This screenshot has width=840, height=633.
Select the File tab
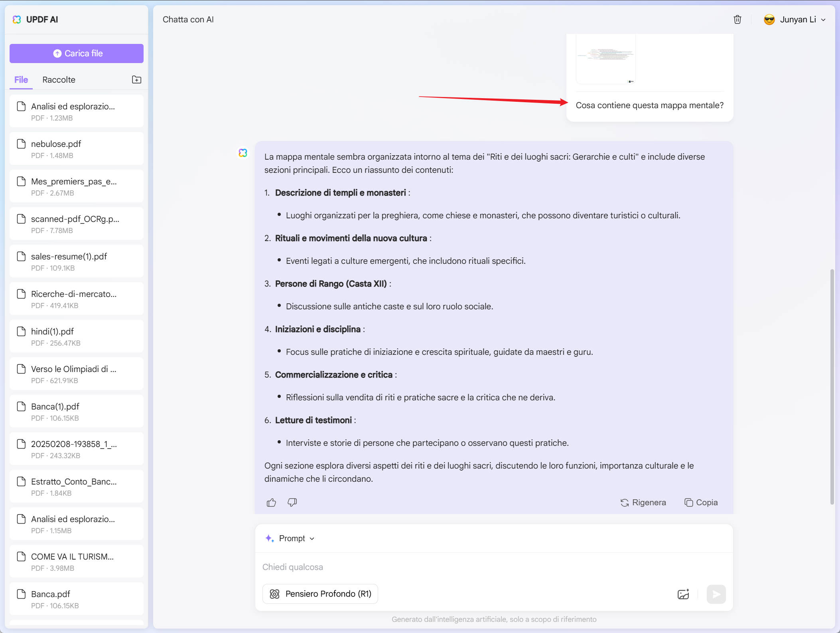point(21,80)
